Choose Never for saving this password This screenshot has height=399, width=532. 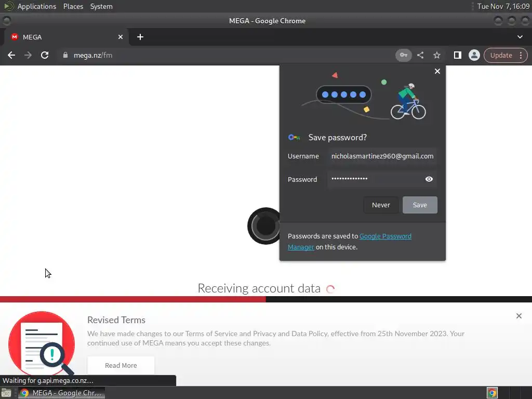(381, 205)
